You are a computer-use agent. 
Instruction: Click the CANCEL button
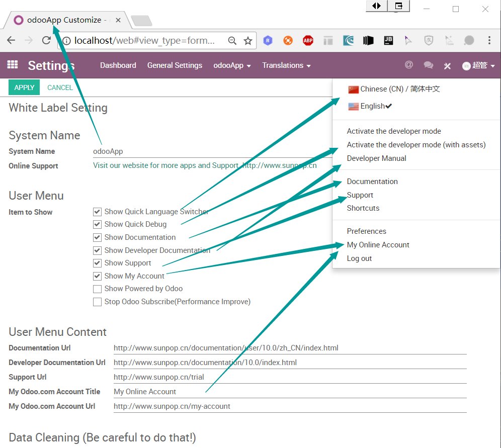[x=60, y=87]
